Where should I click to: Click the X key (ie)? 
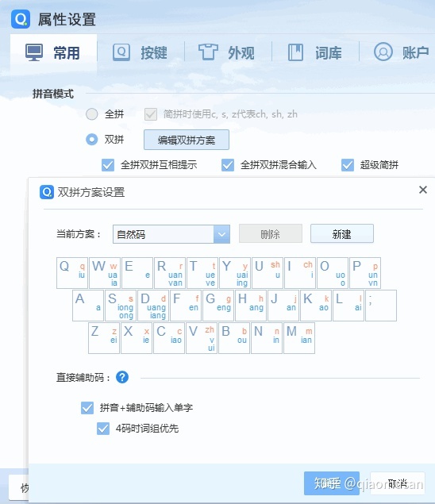pyautogui.click(x=137, y=338)
